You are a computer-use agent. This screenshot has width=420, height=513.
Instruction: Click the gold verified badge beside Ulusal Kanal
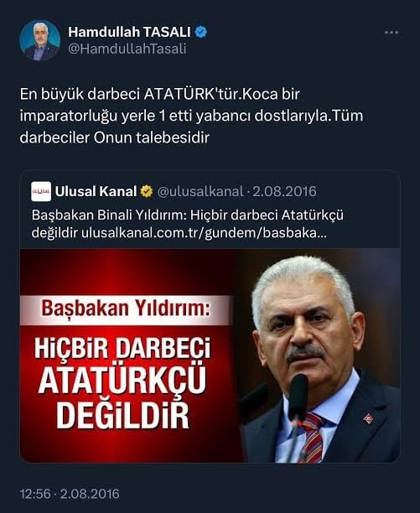click(x=147, y=191)
